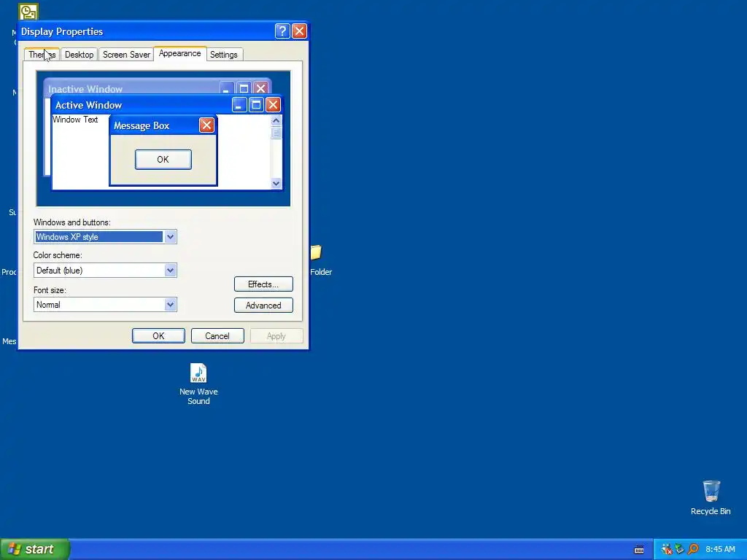
Task: Click the Inactive Window title in preview
Action: [85, 89]
